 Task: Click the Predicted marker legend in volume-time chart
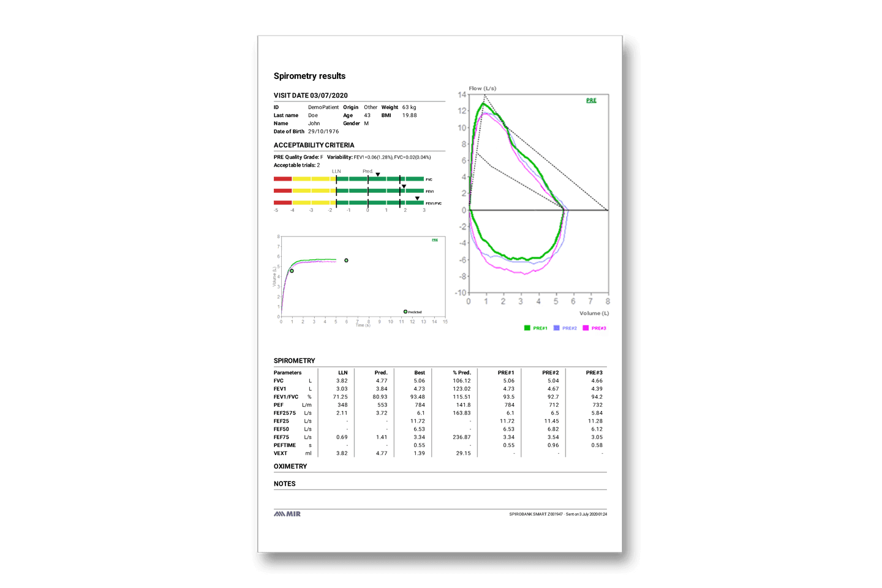(413, 312)
